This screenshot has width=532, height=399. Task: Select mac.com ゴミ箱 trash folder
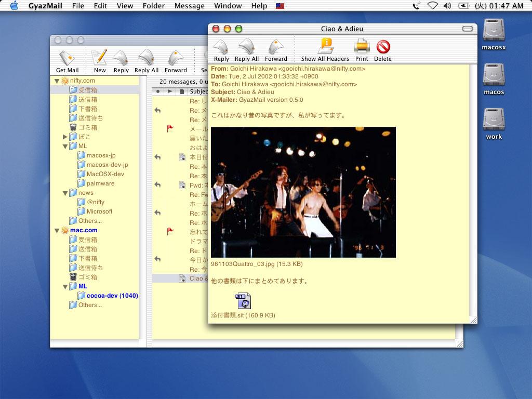84,277
